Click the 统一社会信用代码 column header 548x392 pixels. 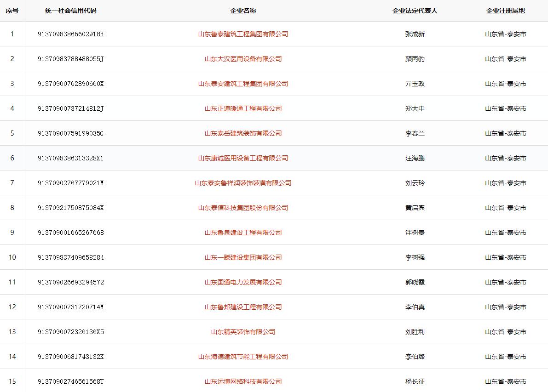pos(71,11)
